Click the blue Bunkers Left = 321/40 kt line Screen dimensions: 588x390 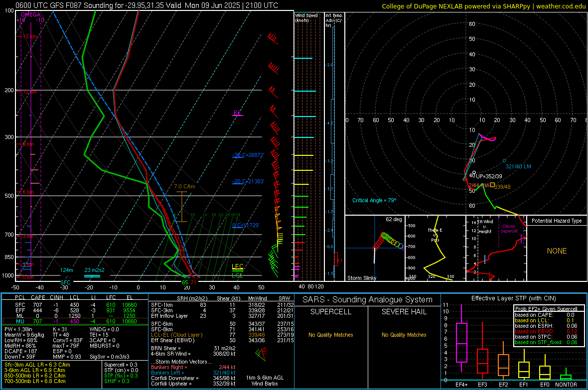tap(193, 373)
